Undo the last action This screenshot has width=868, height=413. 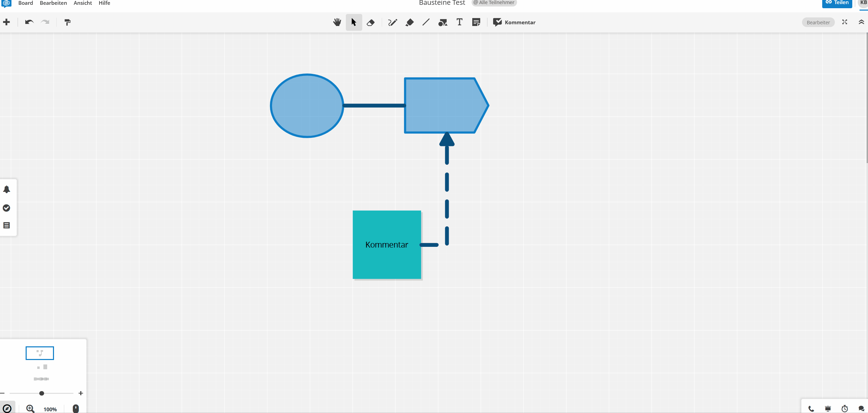point(29,22)
